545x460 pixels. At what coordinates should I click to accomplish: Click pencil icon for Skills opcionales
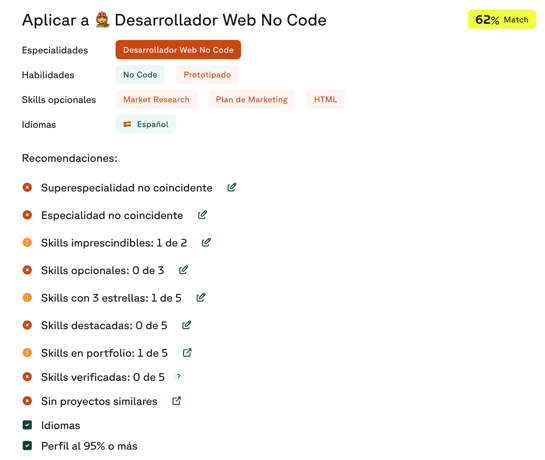tap(183, 270)
